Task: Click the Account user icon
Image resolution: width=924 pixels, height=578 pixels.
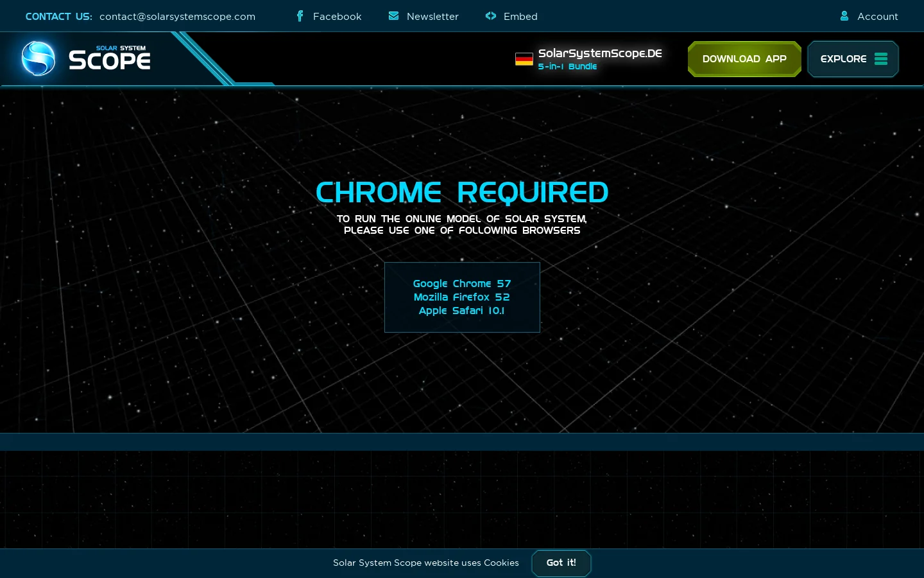Action: coord(844,16)
